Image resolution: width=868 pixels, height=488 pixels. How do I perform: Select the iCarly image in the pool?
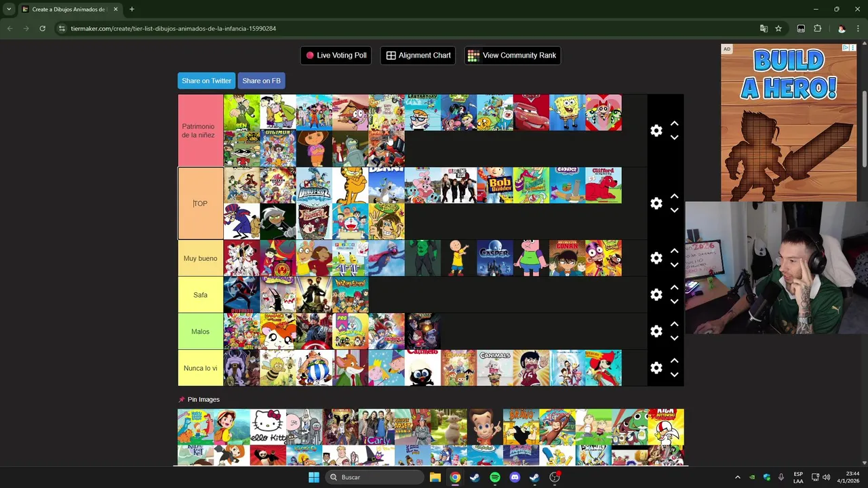tap(376, 426)
